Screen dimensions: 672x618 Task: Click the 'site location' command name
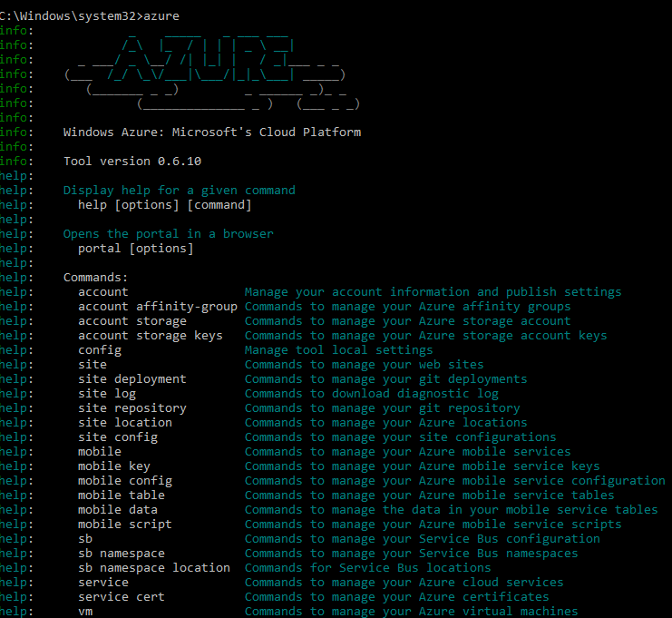pyautogui.click(x=125, y=423)
